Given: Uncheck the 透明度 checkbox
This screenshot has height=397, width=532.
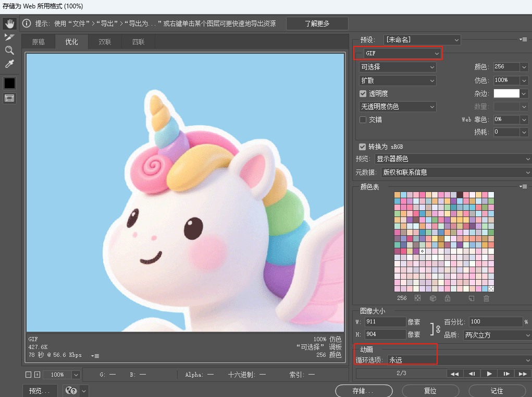Looking at the screenshot, I should coord(363,93).
